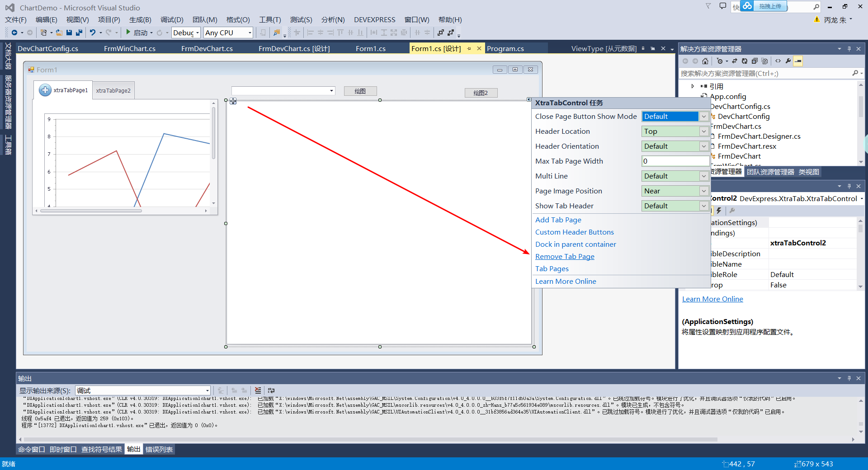Switch to the 类视图 tab

click(x=809, y=172)
